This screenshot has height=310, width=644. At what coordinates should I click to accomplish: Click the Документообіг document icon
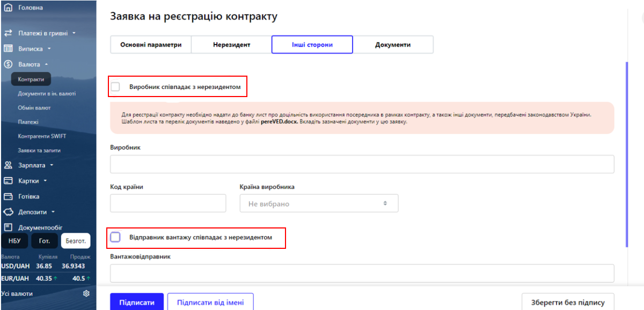pos(8,227)
